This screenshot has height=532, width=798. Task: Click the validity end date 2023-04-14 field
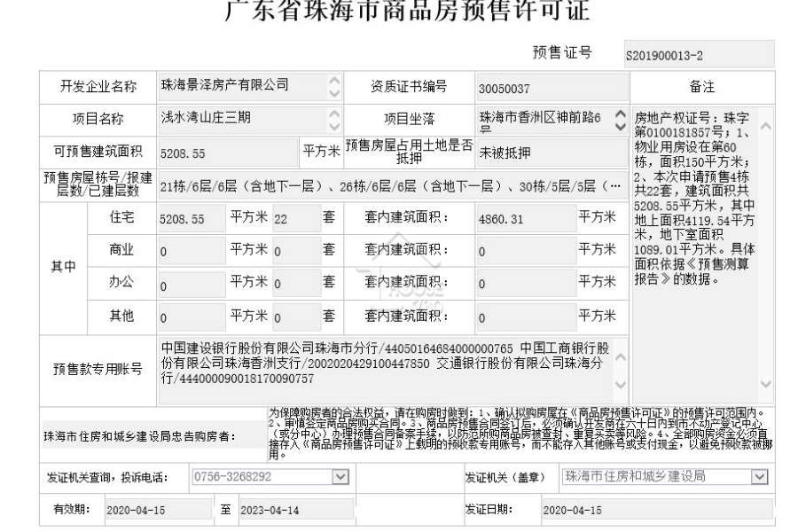click(296, 510)
